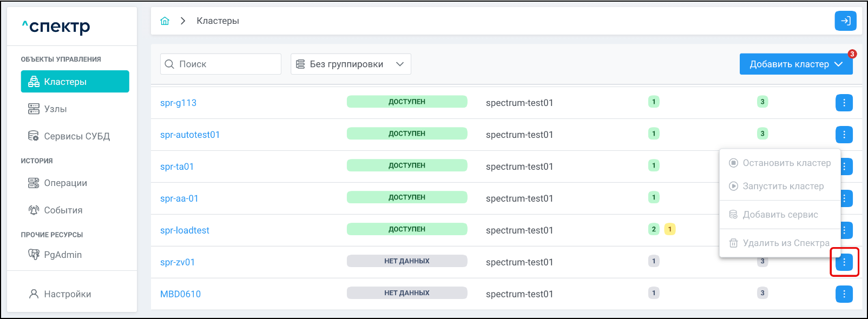Open three-dot menu for MBD0610
Image resolution: width=868 pixels, height=319 pixels.
coord(844,294)
